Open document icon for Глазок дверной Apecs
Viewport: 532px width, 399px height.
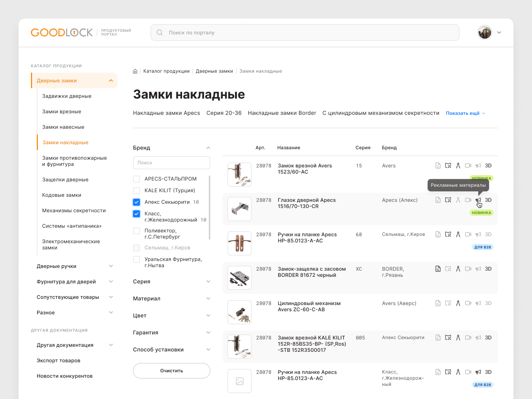tap(438, 200)
